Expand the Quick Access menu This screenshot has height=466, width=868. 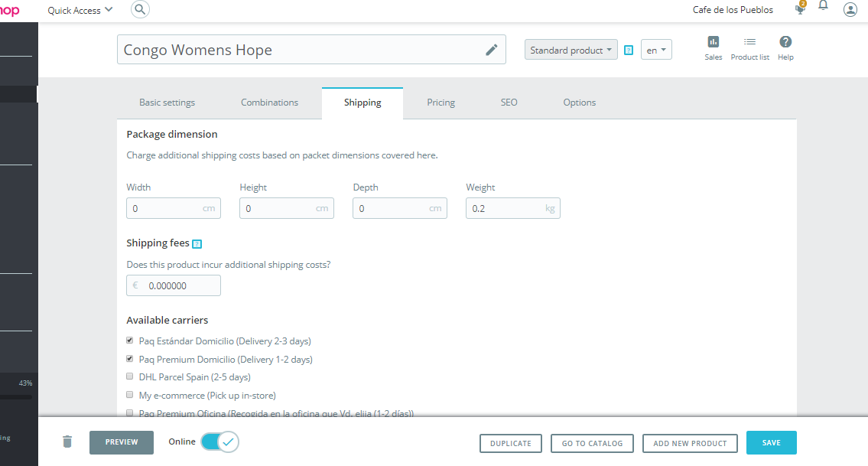80,10
